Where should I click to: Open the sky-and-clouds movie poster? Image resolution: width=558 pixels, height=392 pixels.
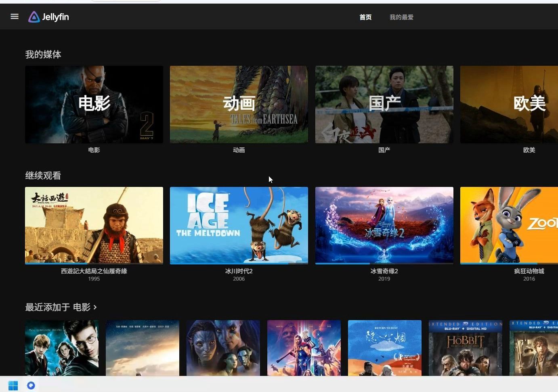pyautogui.click(x=143, y=348)
